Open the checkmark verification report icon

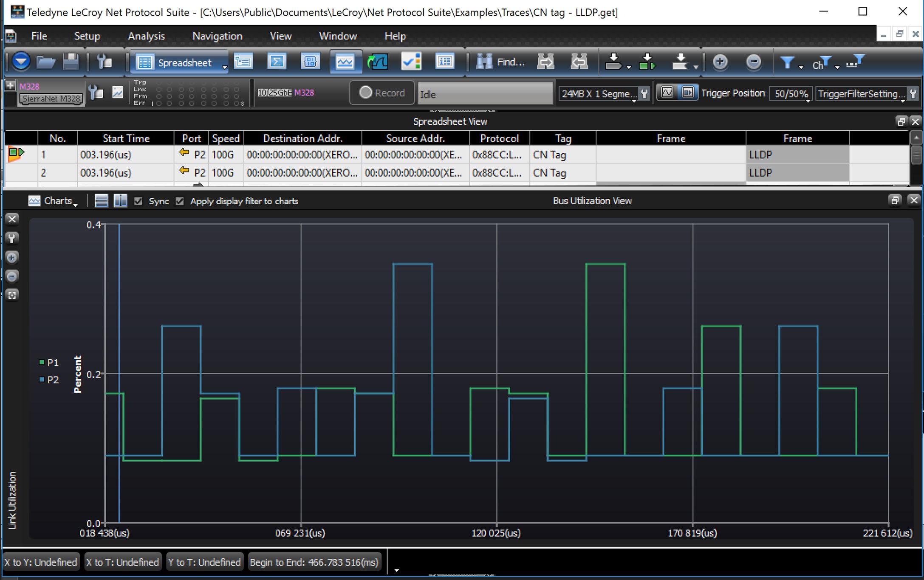pos(411,62)
